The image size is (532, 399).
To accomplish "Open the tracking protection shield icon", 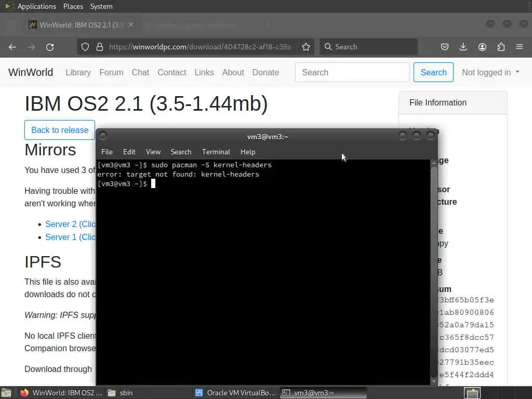I will point(85,47).
